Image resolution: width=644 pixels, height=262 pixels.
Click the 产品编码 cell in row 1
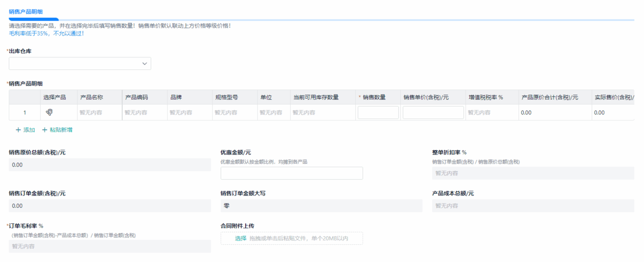144,113
